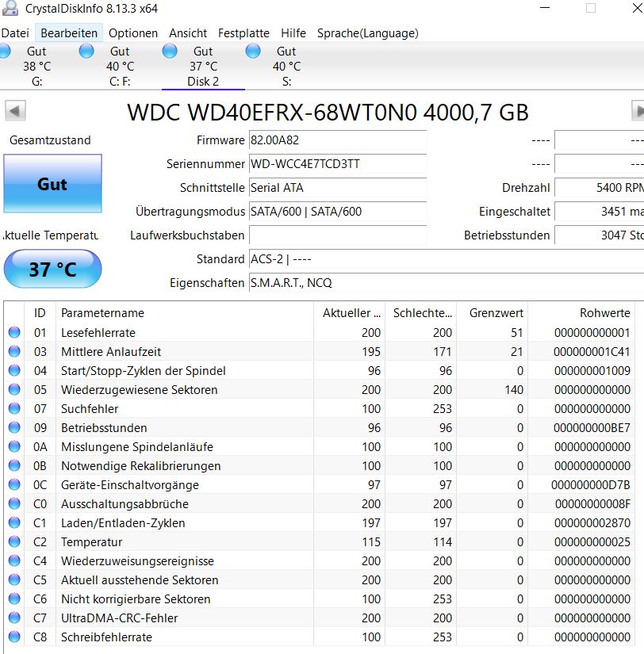Image resolution: width=644 pixels, height=654 pixels.
Task: Open the Festplatte menu
Action: pos(243,33)
